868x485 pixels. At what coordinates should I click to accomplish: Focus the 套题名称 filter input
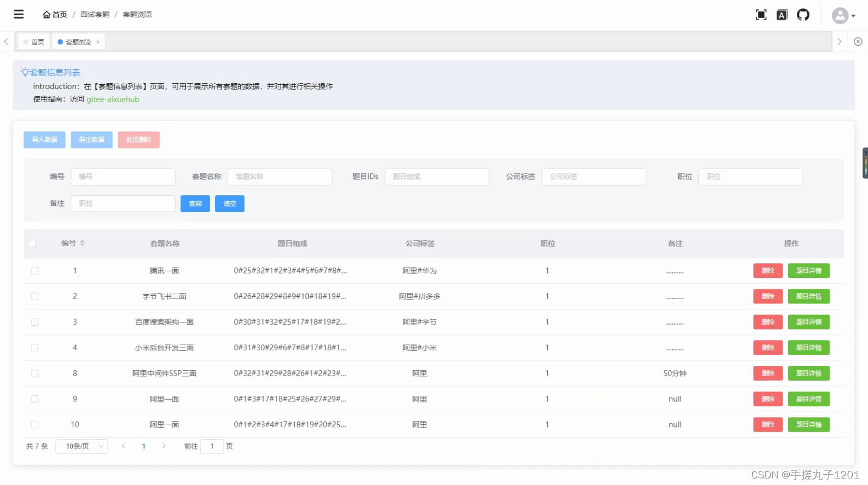280,177
